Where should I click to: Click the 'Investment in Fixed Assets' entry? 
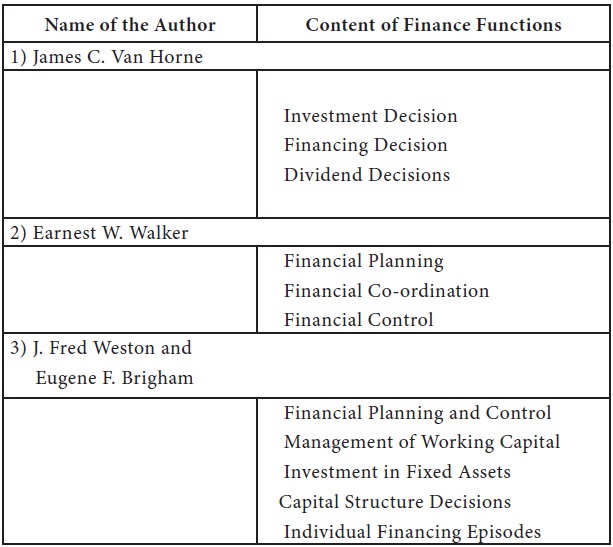click(397, 472)
